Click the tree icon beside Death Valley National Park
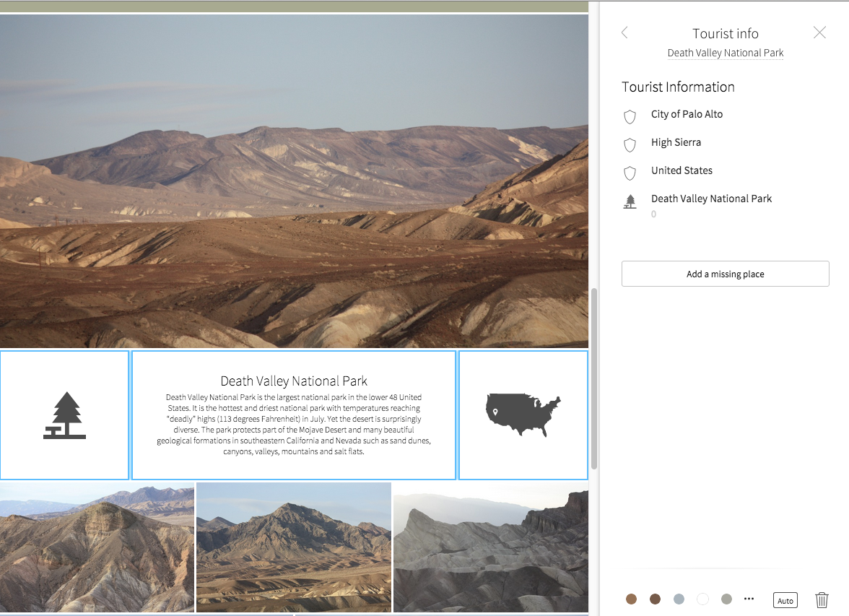849x616 pixels. (x=630, y=201)
